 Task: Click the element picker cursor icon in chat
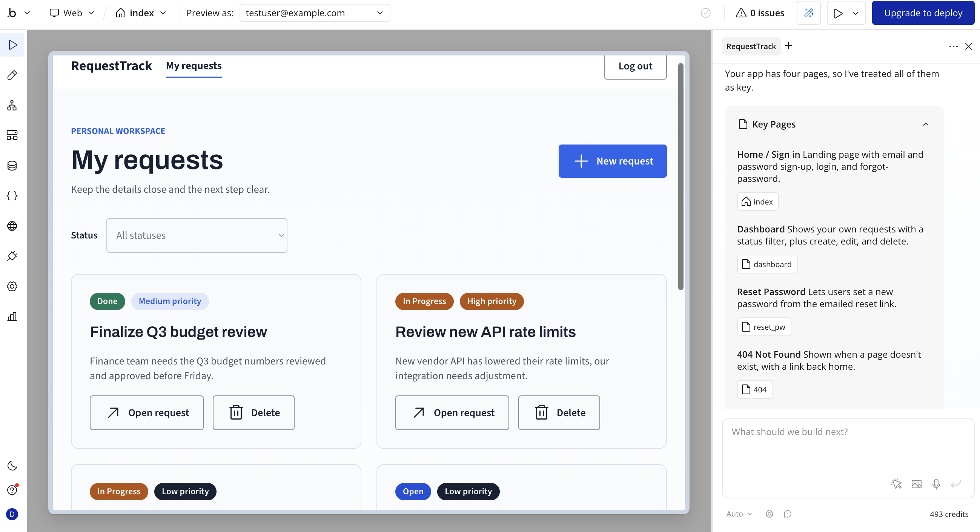897,484
